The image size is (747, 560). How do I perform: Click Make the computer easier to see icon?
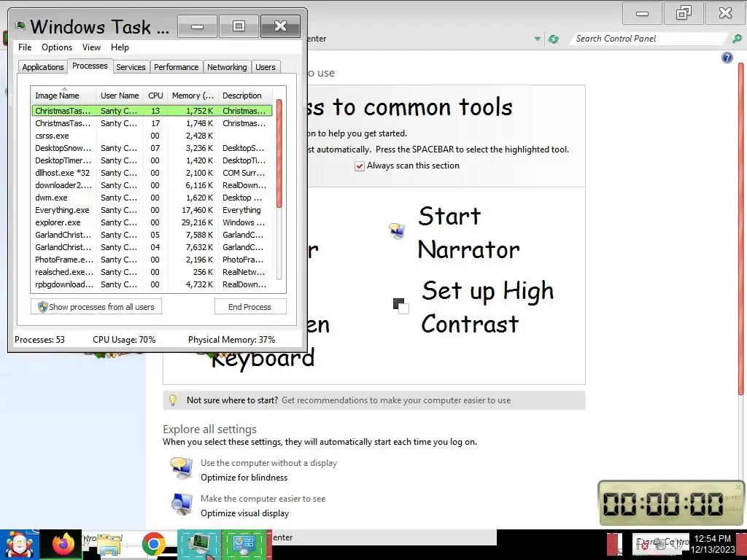point(182,505)
